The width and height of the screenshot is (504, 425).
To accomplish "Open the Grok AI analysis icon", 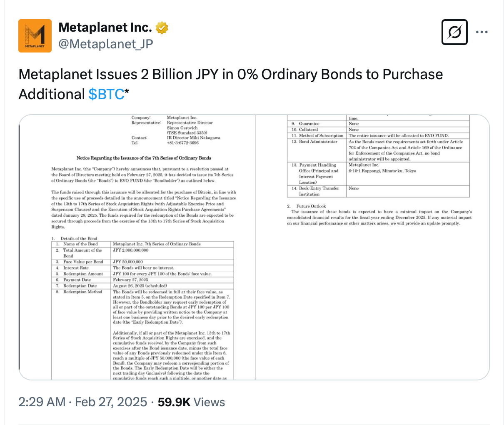I will click(454, 32).
